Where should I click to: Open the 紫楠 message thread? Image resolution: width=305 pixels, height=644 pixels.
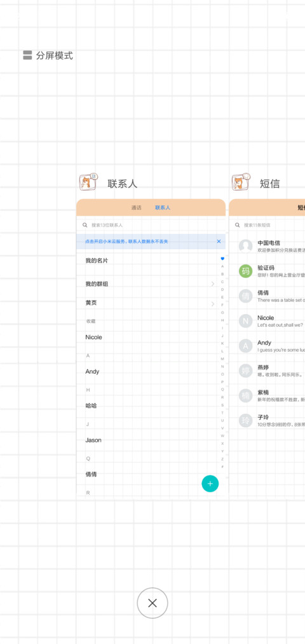pyautogui.click(x=268, y=395)
